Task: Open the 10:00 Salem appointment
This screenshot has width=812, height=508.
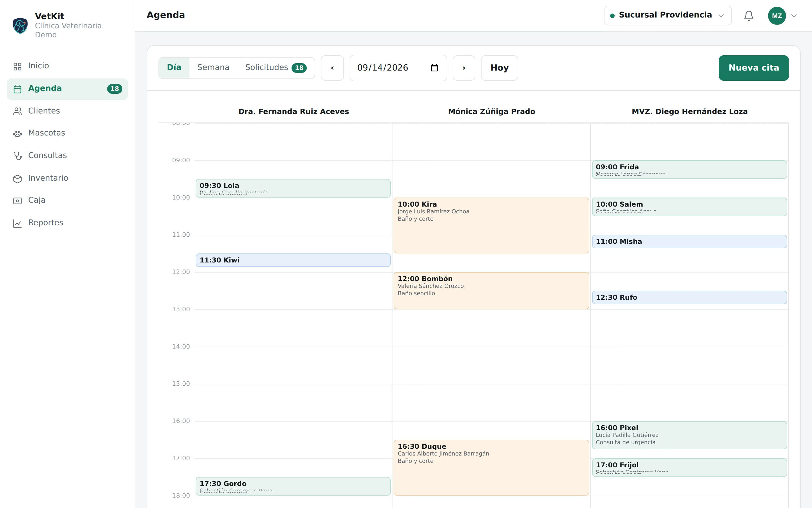Action: pos(689,207)
